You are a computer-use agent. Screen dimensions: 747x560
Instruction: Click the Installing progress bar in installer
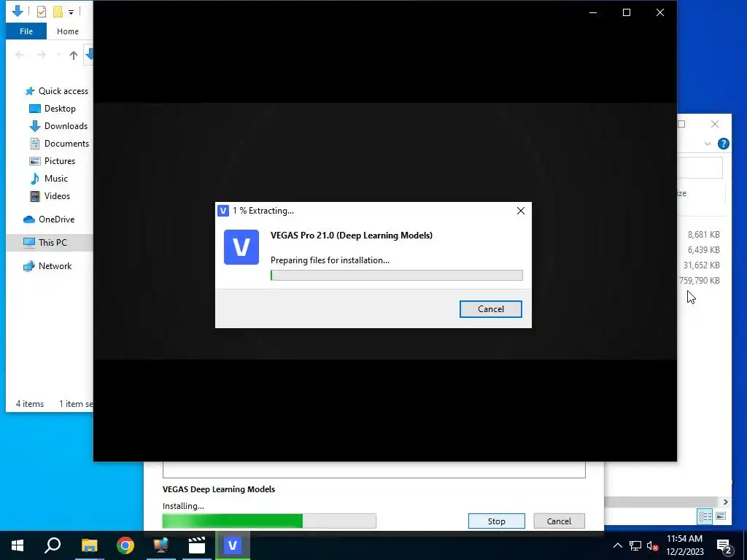point(269,521)
